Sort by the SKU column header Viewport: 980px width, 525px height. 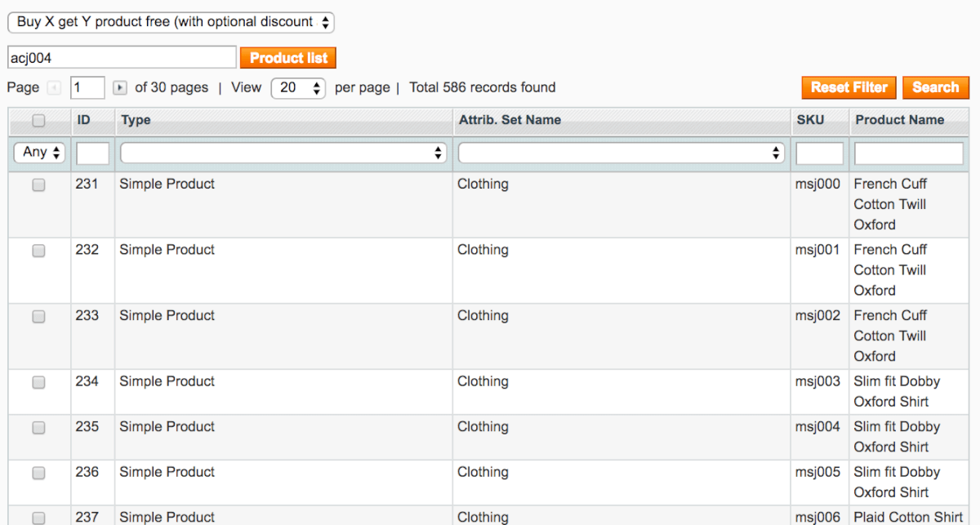click(x=810, y=120)
